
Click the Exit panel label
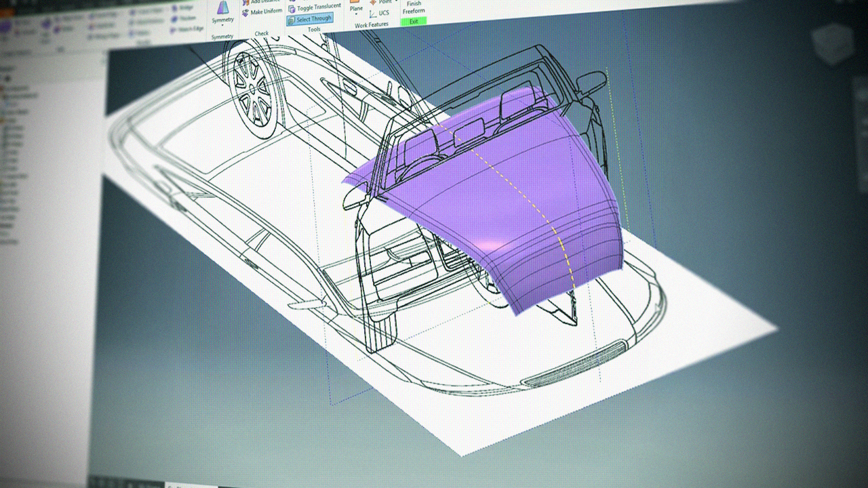tap(414, 22)
